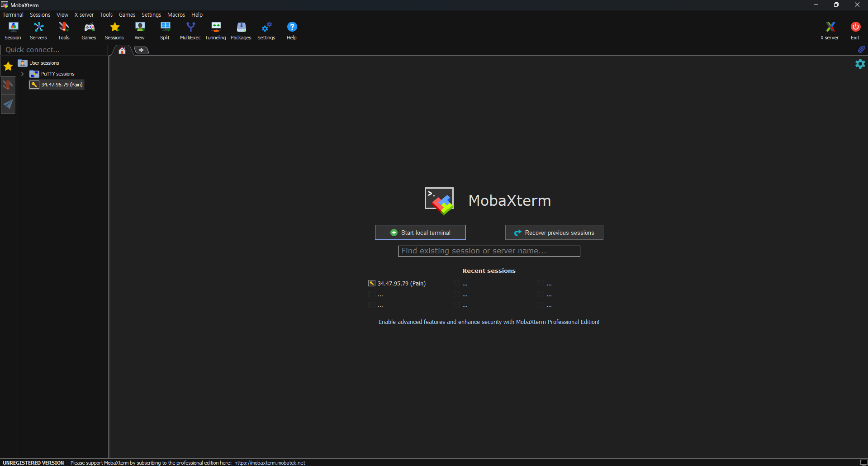Viewport: 868px width, 466px height.
Task: Enable MultiExec mode from toolbar
Action: pos(190,31)
